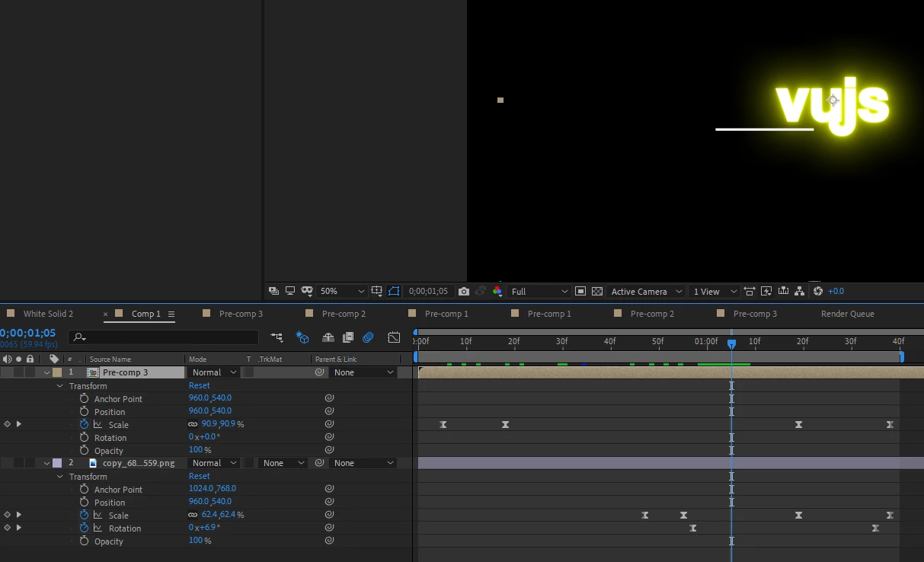Click the label tag column header icon
924x562 pixels.
[x=54, y=359]
